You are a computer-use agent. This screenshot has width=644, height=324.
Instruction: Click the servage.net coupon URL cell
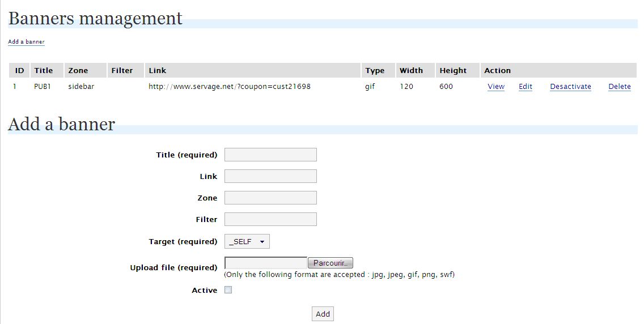[x=230, y=87]
